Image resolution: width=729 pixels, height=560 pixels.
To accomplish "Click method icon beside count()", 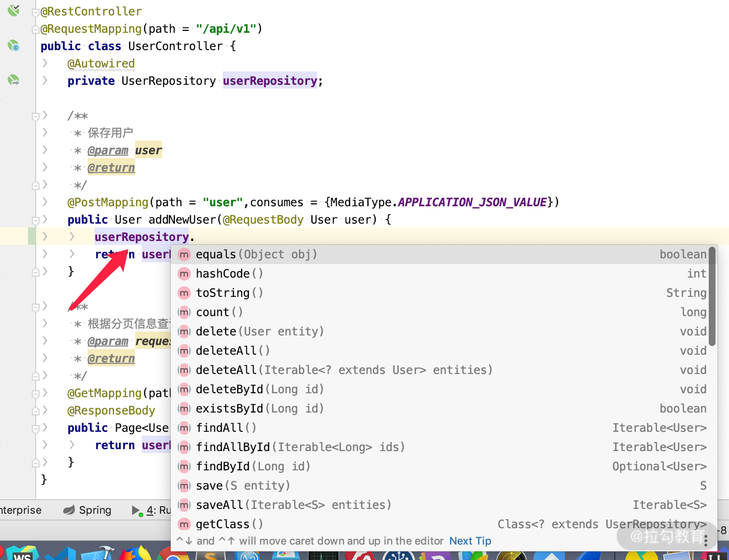I will click(x=184, y=312).
